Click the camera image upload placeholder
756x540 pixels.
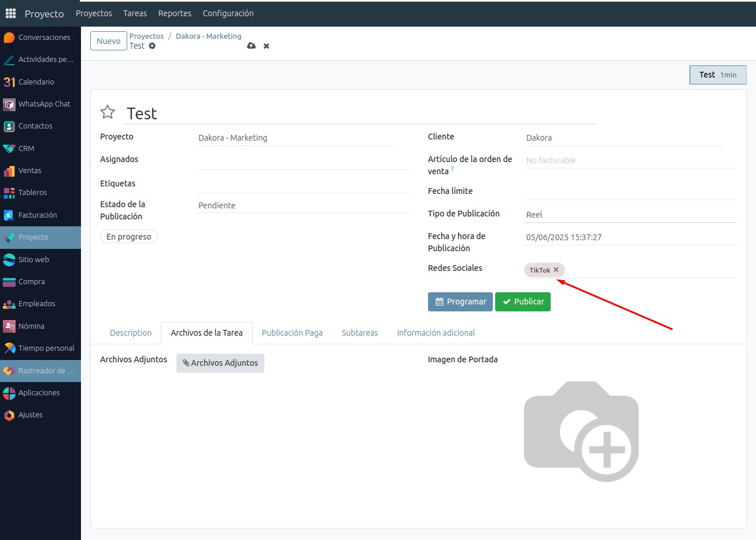(x=581, y=431)
